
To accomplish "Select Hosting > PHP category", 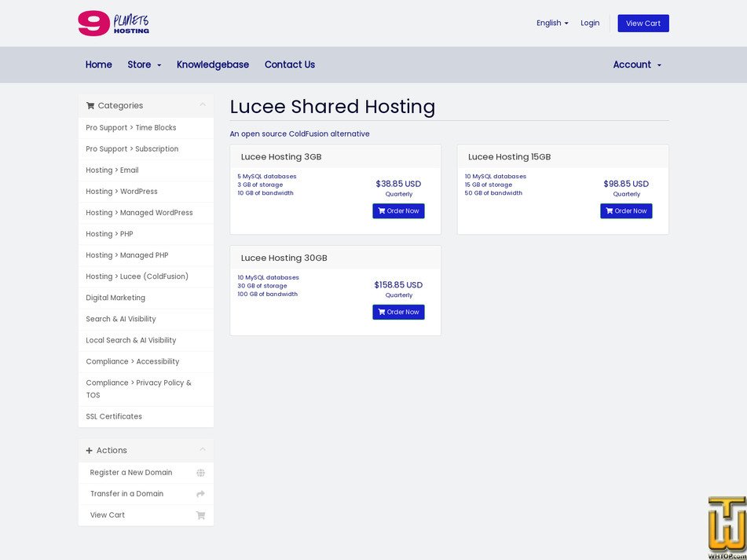I will pos(146,234).
